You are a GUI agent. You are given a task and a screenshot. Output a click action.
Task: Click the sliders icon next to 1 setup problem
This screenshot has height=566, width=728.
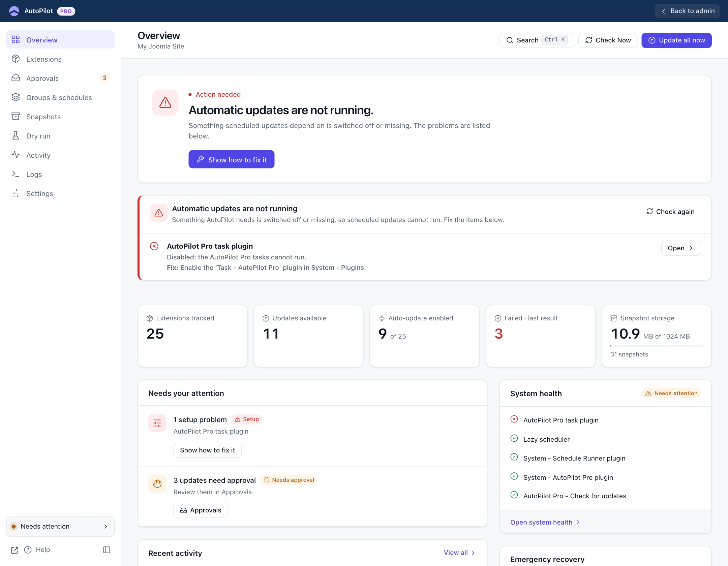click(157, 423)
